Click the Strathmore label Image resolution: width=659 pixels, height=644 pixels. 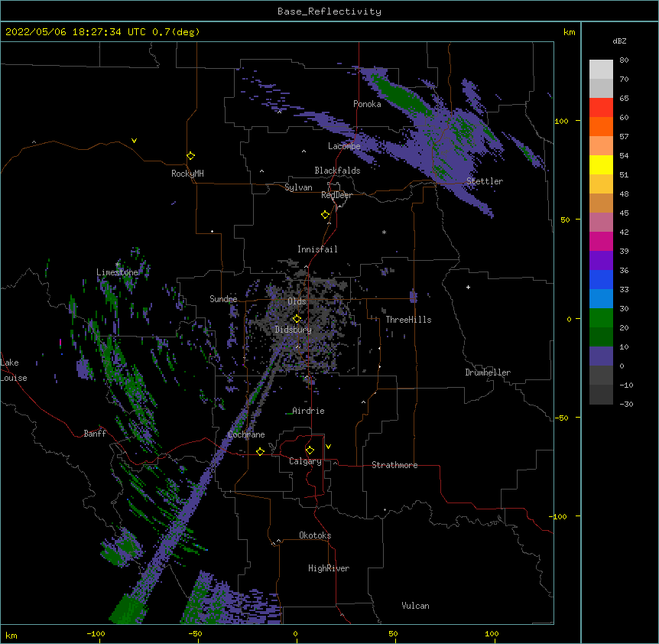[394, 465]
